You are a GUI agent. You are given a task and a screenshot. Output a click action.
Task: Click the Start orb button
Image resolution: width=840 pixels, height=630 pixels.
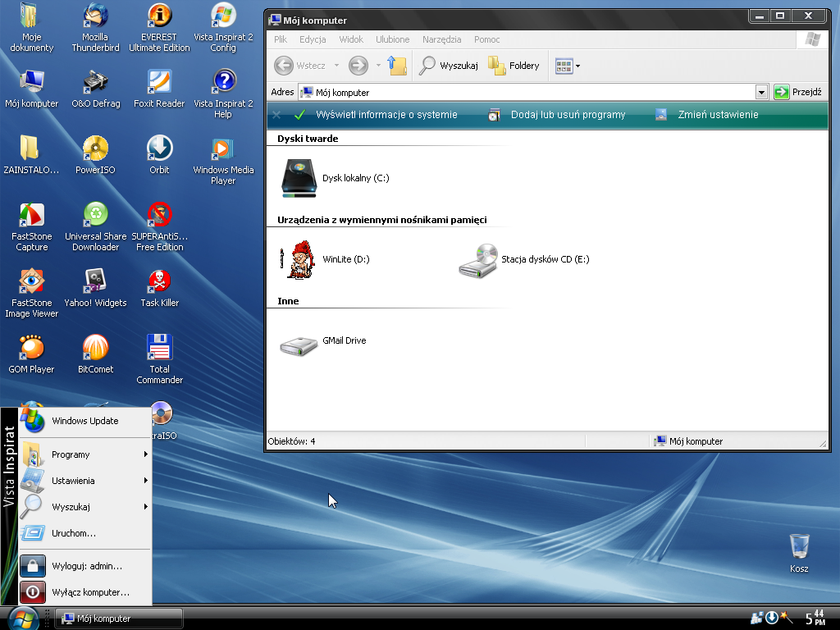[24, 619]
